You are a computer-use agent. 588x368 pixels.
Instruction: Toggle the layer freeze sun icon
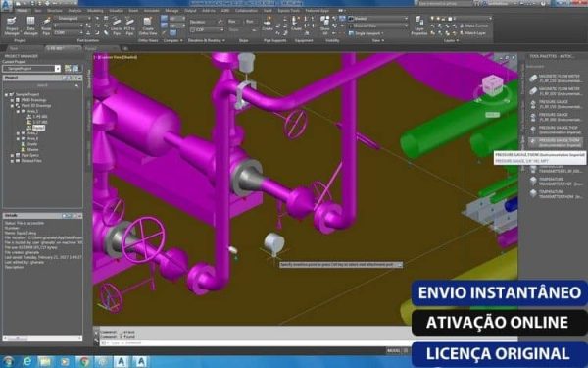[439, 18]
